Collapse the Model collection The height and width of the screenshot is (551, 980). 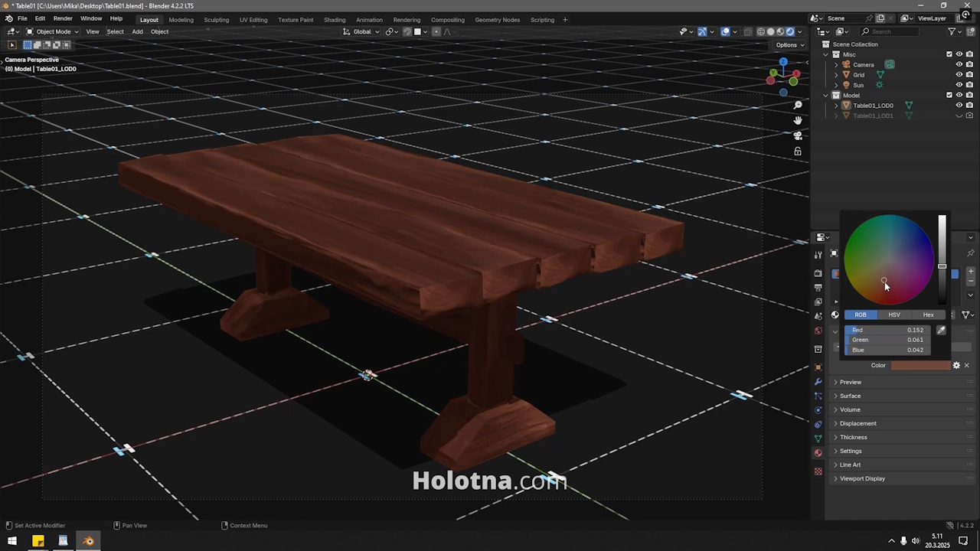(826, 95)
